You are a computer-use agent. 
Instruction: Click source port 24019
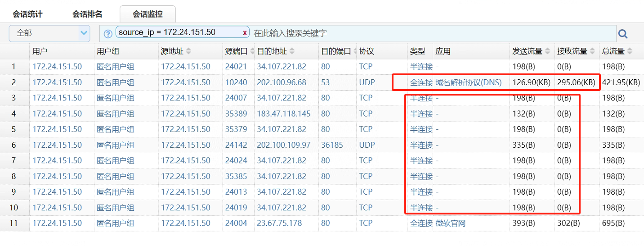click(x=236, y=208)
